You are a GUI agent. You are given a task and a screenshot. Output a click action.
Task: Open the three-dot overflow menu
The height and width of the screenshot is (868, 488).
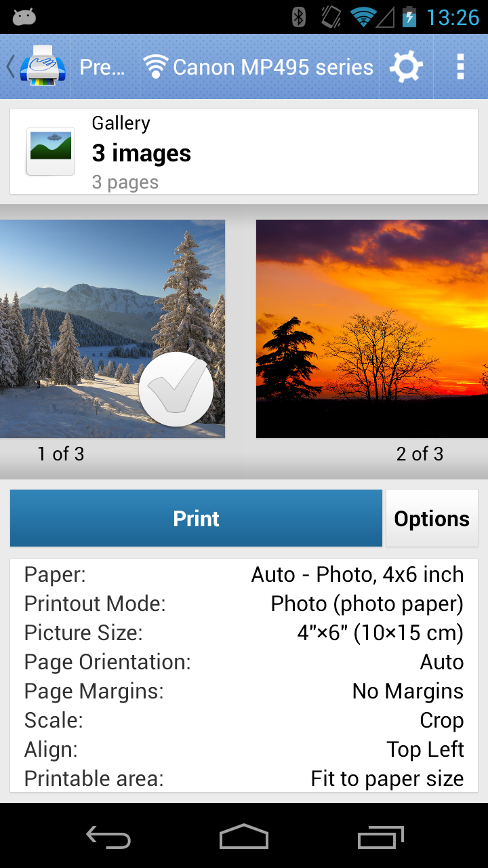click(x=460, y=66)
